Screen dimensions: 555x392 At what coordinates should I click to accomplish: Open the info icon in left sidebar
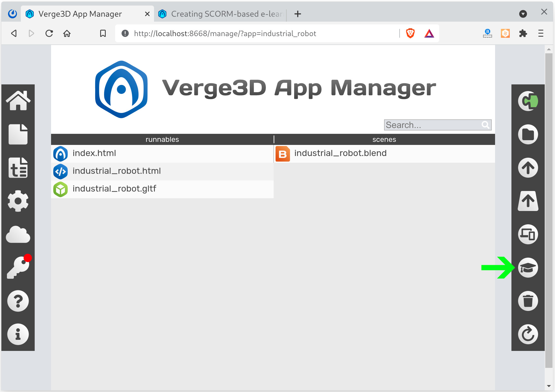pos(18,334)
